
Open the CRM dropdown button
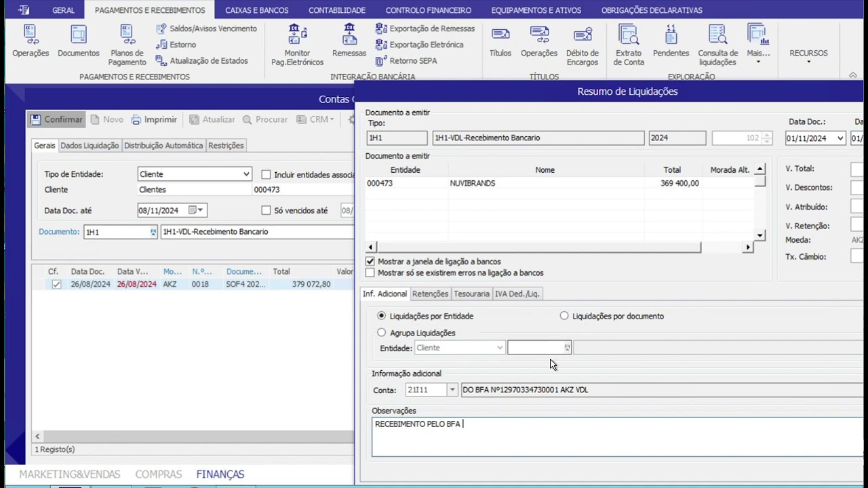(x=315, y=119)
